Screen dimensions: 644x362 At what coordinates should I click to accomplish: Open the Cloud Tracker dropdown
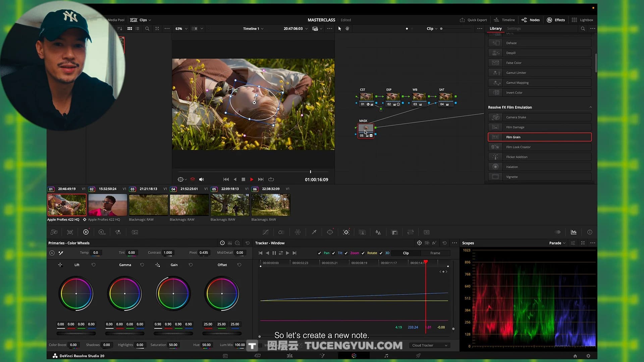[x=429, y=345]
